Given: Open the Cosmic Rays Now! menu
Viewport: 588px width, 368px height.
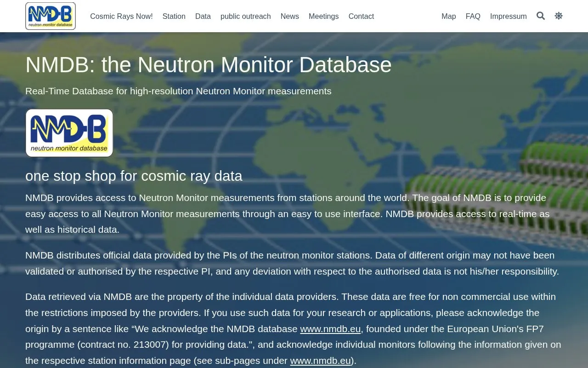Looking at the screenshot, I should (121, 16).
